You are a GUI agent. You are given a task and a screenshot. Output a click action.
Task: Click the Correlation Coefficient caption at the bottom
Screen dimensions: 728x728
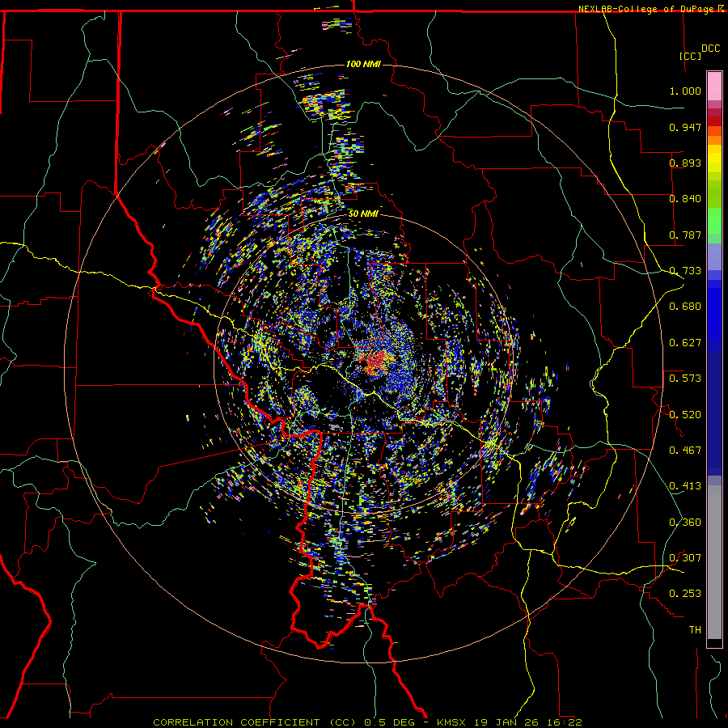point(255,722)
